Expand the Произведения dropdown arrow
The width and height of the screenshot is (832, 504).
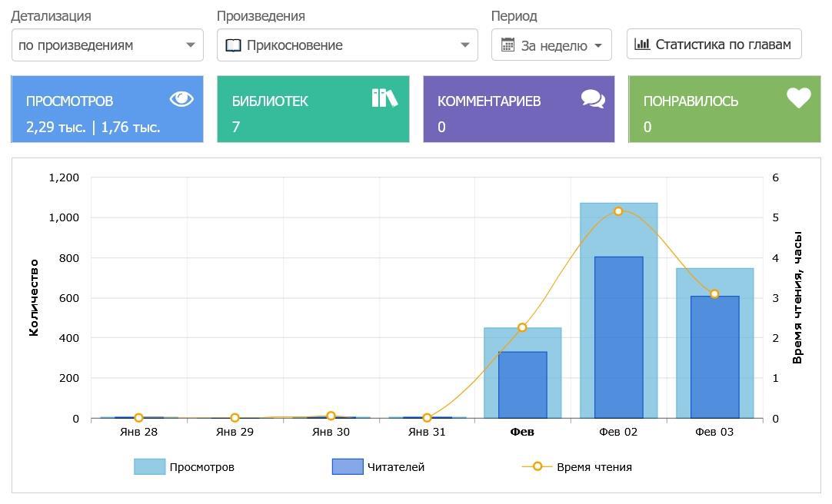(x=464, y=45)
